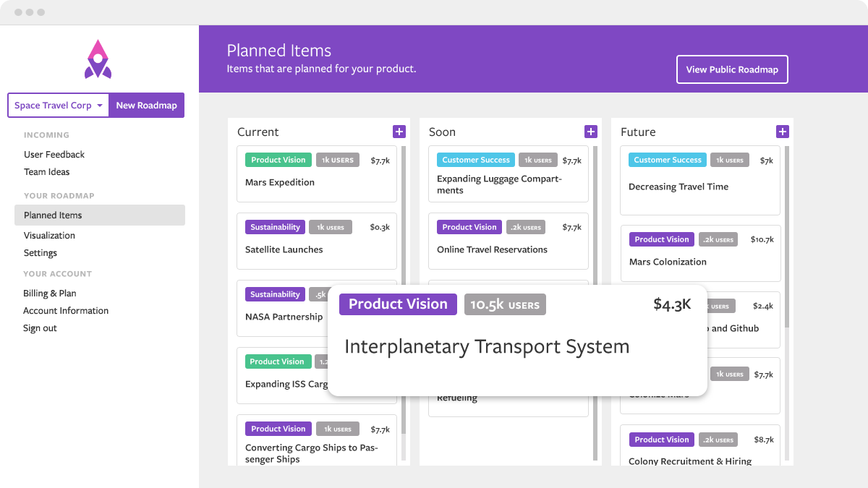Screen dimensions: 868x488
Task: Add item to Future column
Action: pyautogui.click(x=782, y=132)
